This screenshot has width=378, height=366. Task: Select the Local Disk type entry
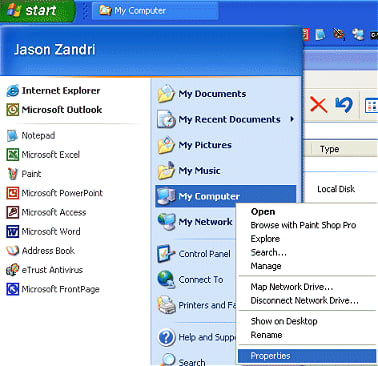[x=336, y=189]
